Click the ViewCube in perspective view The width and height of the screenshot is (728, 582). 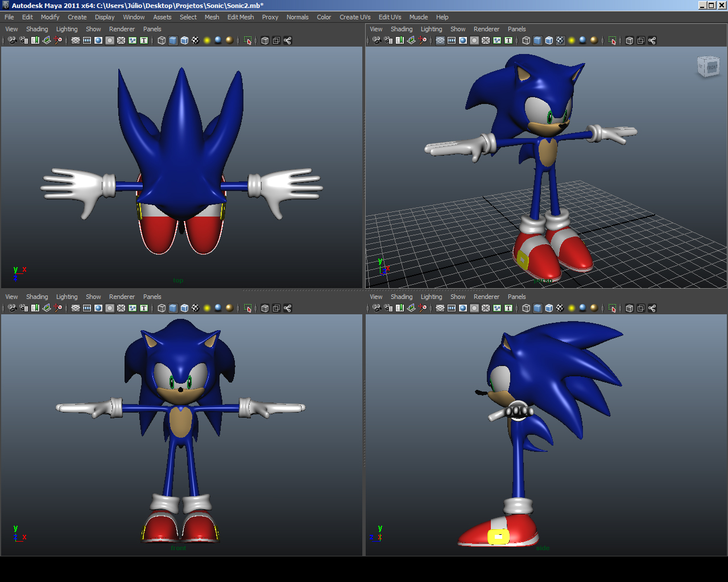point(708,66)
